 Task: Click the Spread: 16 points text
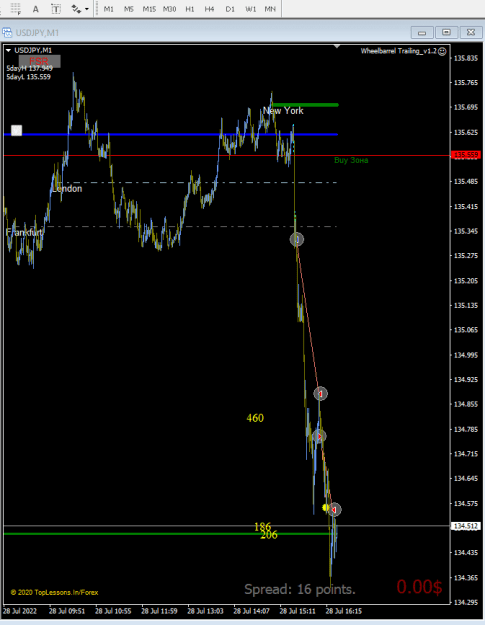[300, 589]
